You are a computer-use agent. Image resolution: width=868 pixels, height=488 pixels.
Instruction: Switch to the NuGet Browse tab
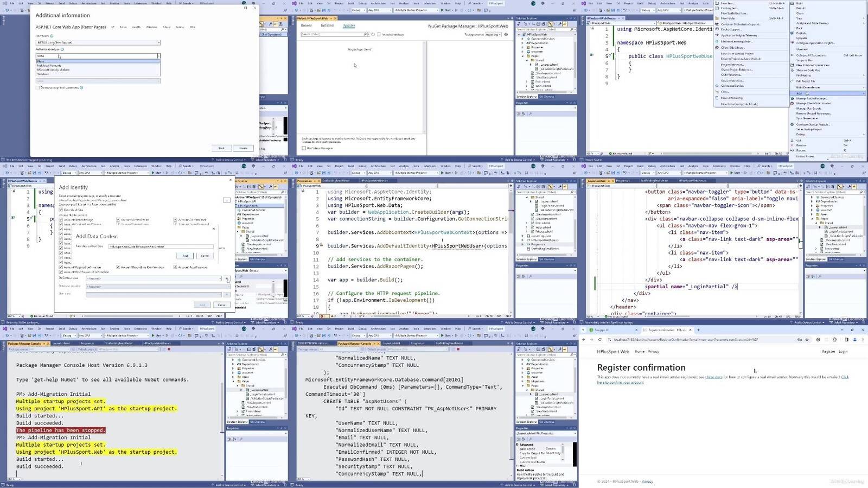[307, 26]
